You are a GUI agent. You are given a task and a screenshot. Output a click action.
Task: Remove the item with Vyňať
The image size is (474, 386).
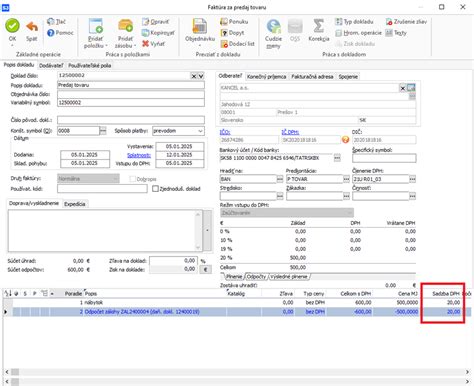[x=153, y=44]
